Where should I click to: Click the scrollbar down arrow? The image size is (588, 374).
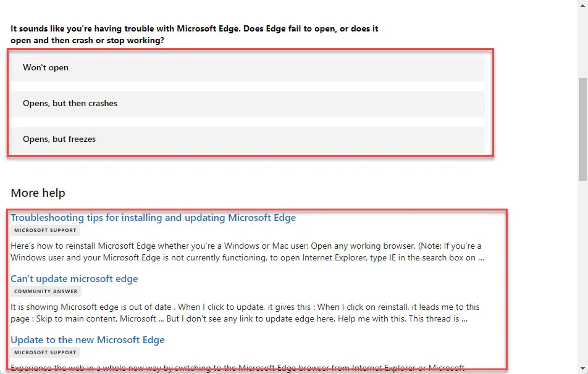583,369
